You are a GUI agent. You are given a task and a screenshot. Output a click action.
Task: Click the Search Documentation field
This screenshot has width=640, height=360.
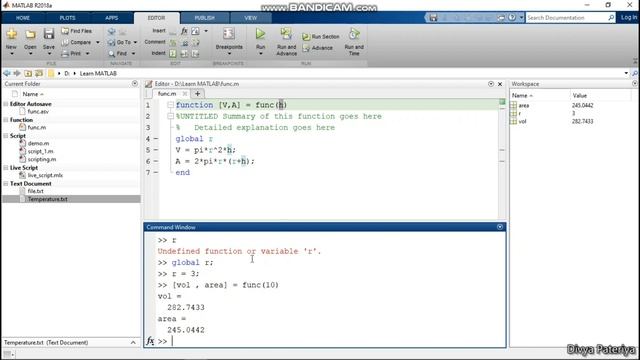(567, 18)
